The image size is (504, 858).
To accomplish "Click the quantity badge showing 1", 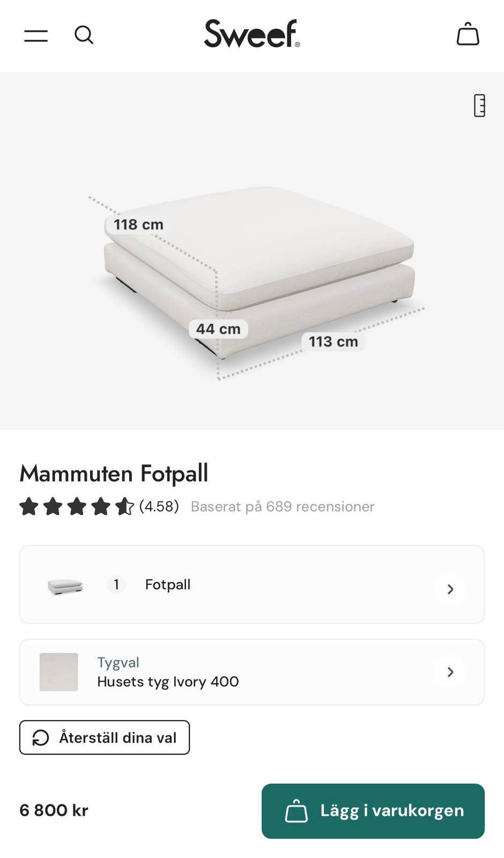I will pyautogui.click(x=116, y=585).
